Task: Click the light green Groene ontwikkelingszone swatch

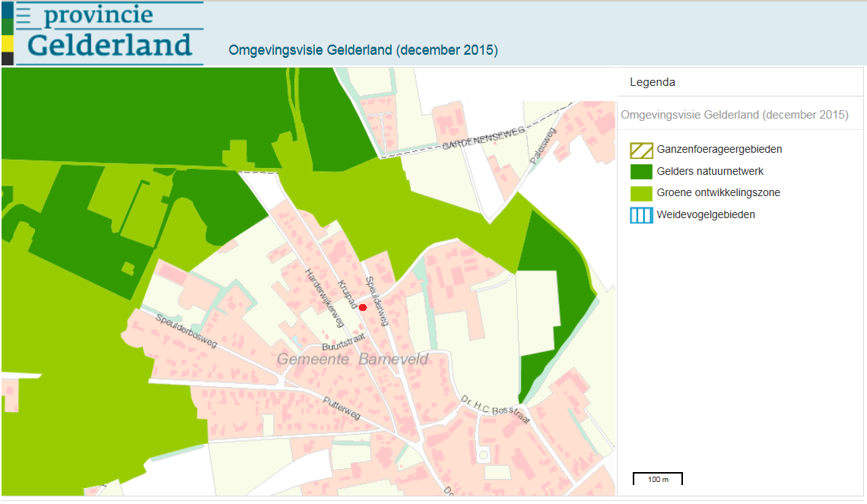Action: point(641,193)
